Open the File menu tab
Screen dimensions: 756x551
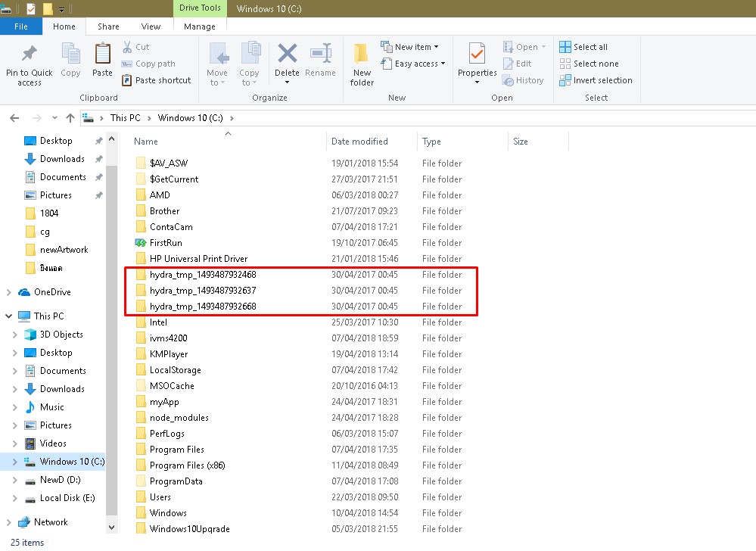point(20,26)
